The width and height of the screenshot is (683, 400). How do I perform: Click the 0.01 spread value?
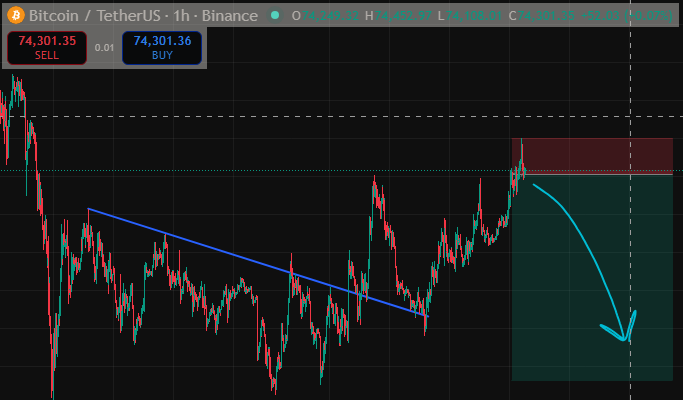[x=104, y=48]
